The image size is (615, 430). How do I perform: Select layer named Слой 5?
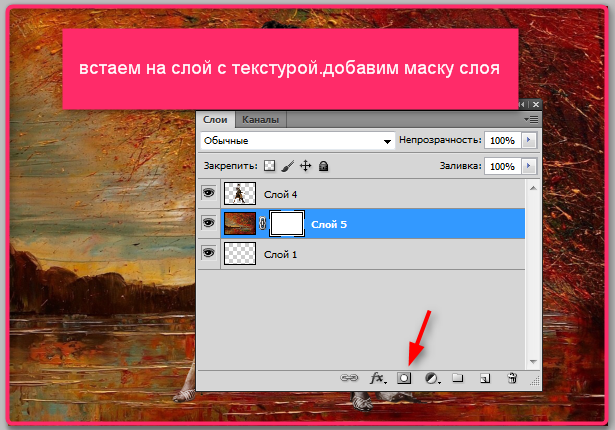tap(329, 224)
